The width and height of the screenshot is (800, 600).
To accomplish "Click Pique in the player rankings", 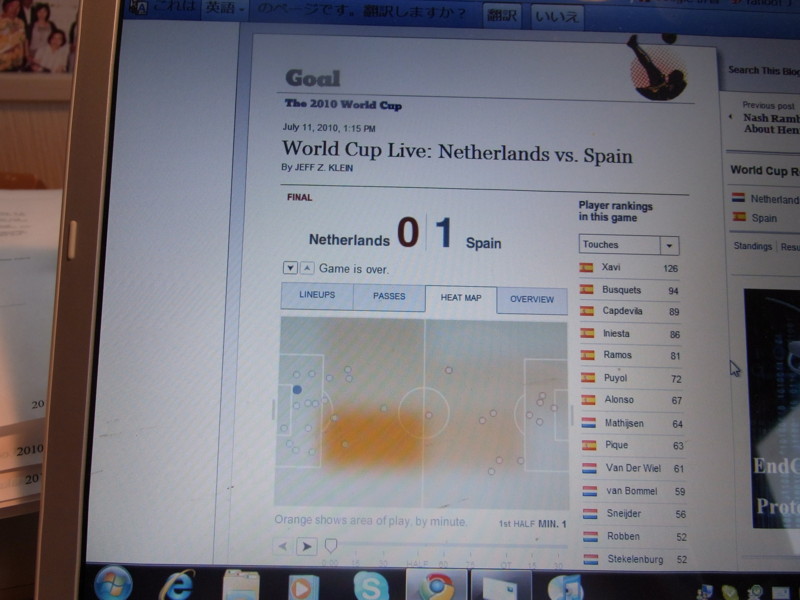I will tap(616, 445).
